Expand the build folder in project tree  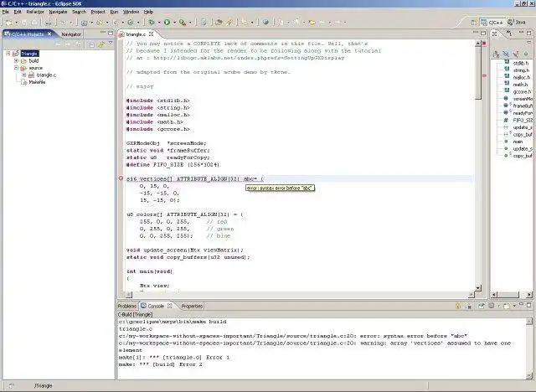(15, 61)
